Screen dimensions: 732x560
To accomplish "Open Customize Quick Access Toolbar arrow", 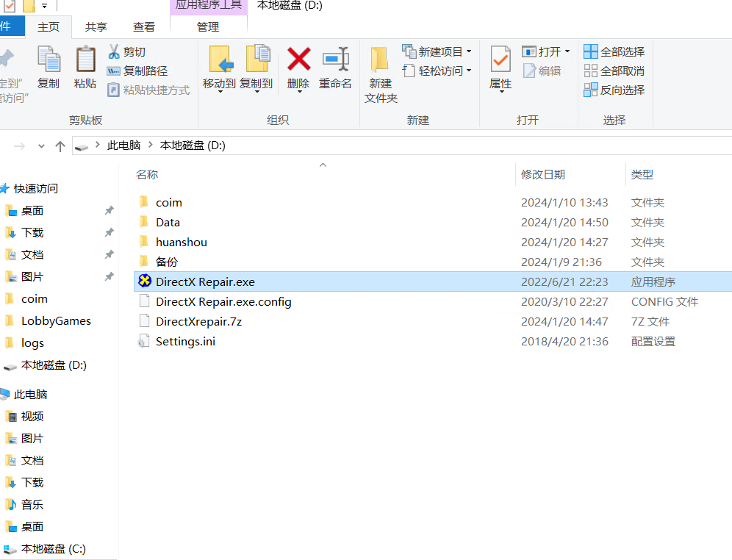I will coord(44,6).
